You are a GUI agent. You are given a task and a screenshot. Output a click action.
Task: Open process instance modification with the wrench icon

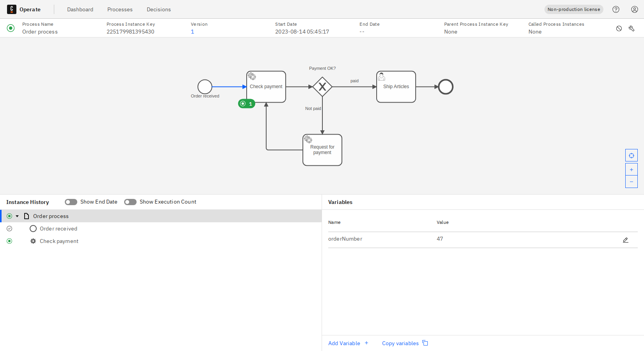tap(632, 28)
